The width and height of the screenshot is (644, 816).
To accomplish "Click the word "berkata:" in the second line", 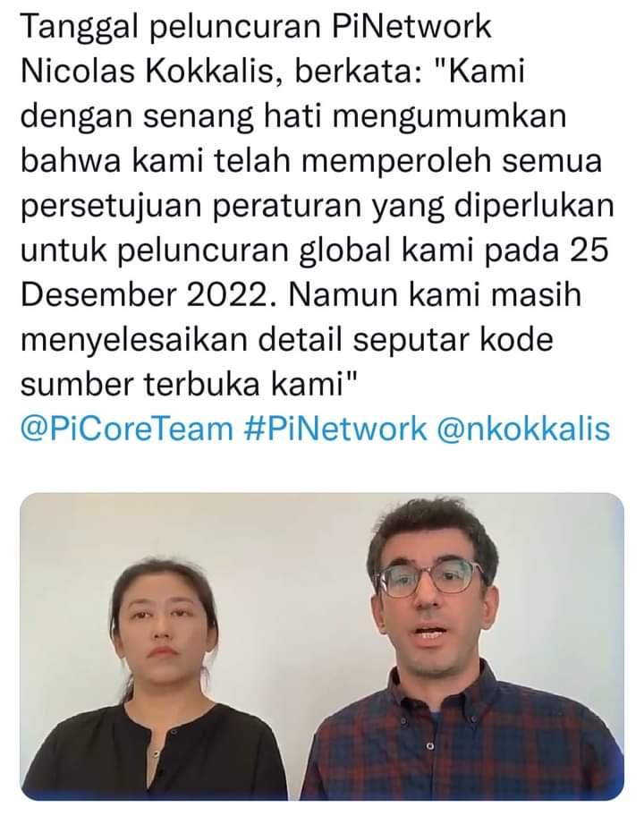I will click(360, 72).
